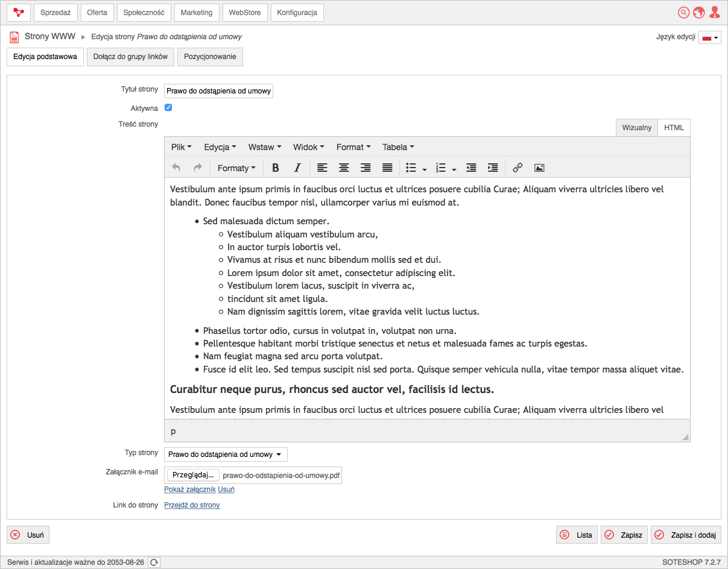Align text right
Screen dimensions: 728x569
(x=366, y=168)
